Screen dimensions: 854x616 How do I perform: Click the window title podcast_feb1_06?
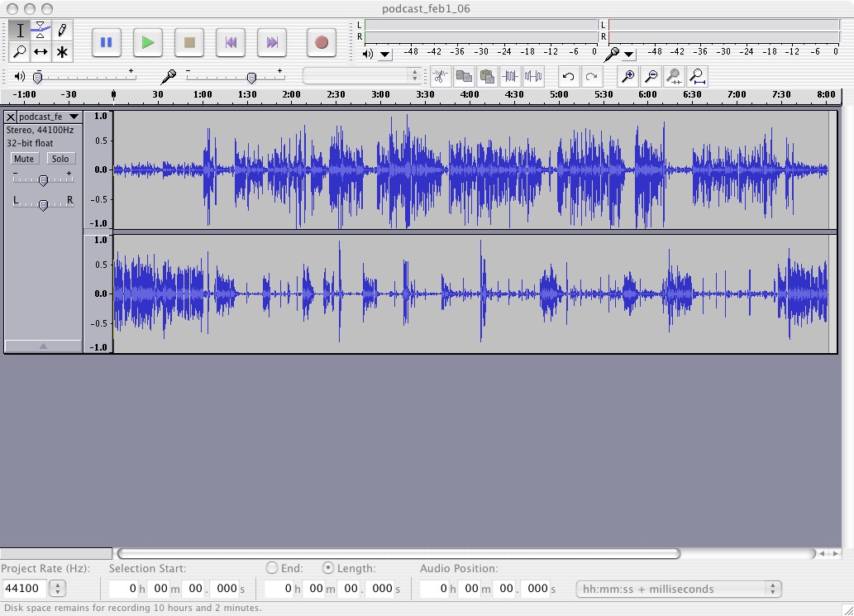[x=426, y=9]
